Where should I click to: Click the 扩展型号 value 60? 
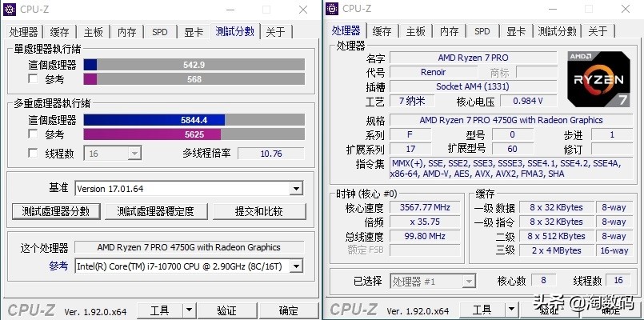(513, 149)
